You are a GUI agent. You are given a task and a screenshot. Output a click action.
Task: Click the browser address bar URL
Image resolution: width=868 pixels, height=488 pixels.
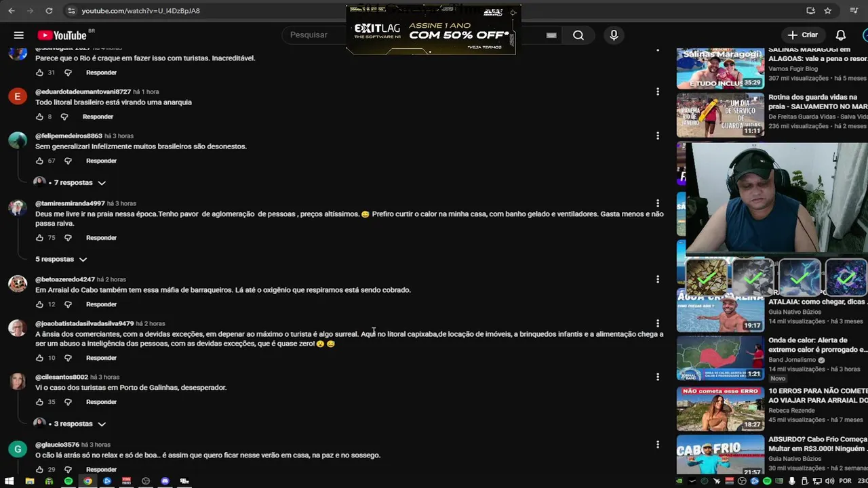coord(140,11)
